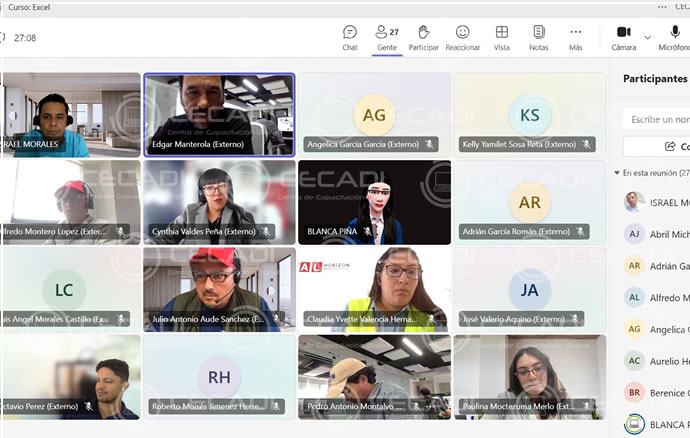Screen dimensions: 690x438
Task: Open the Reaccionar emoji menu
Action: coord(462,38)
